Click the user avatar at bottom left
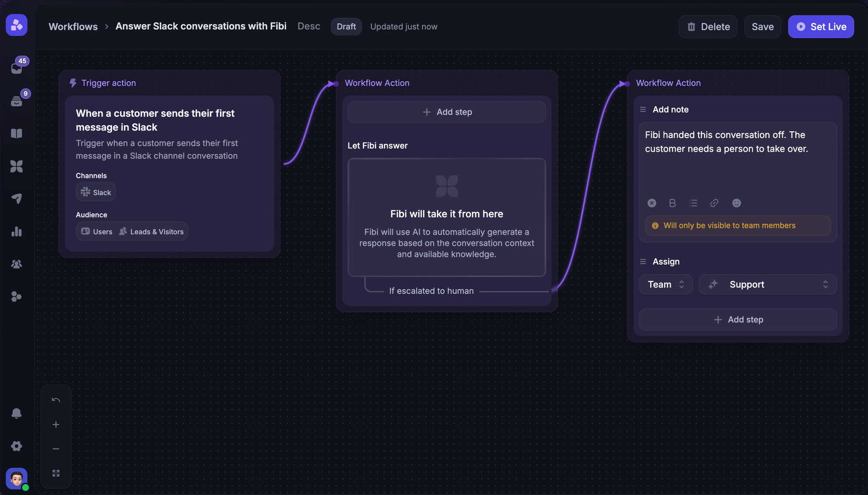Viewport: 868px width, 495px height. click(x=17, y=478)
